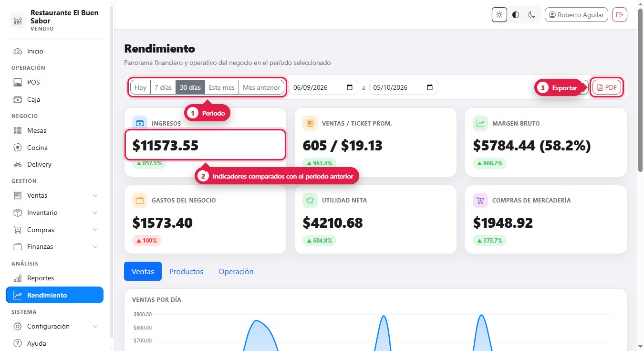Image resolution: width=644 pixels, height=351 pixels.
Task: Select the 30 días period
Action: click(190, 87)
